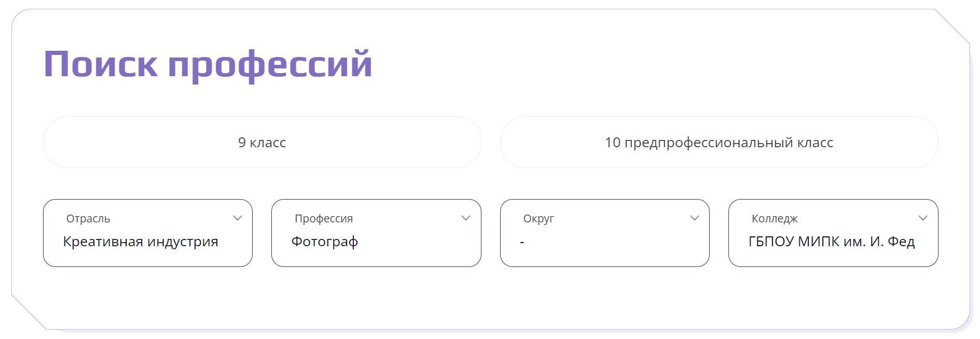Click the selected value "Креативная индустрия"

pos(141,242)
